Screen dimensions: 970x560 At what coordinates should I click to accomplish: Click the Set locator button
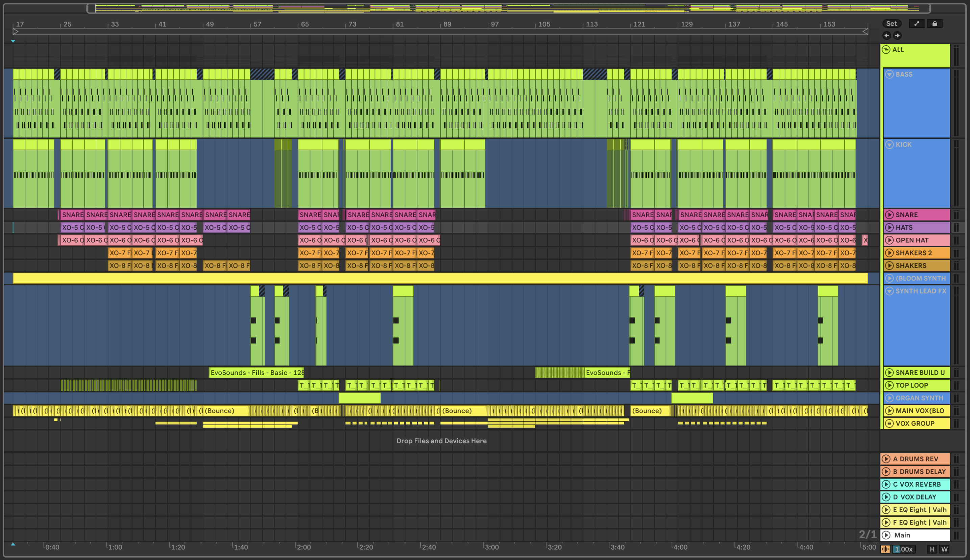coord(892,23)
